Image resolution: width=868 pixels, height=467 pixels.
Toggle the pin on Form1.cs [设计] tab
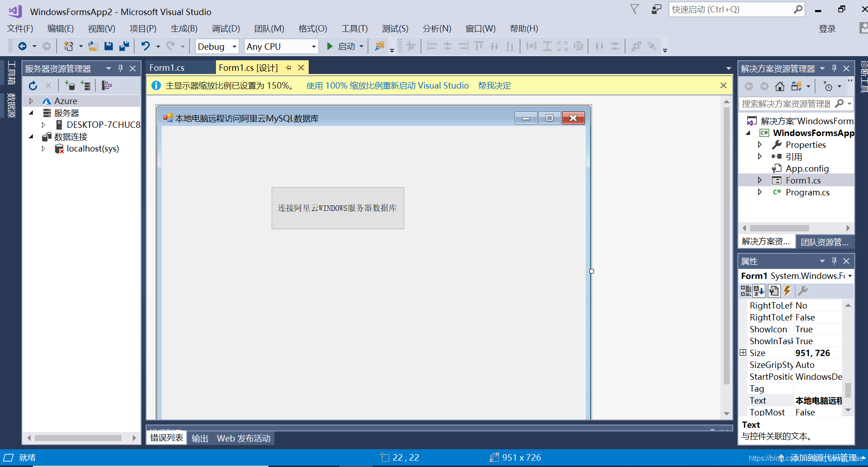tap(288, 68)
